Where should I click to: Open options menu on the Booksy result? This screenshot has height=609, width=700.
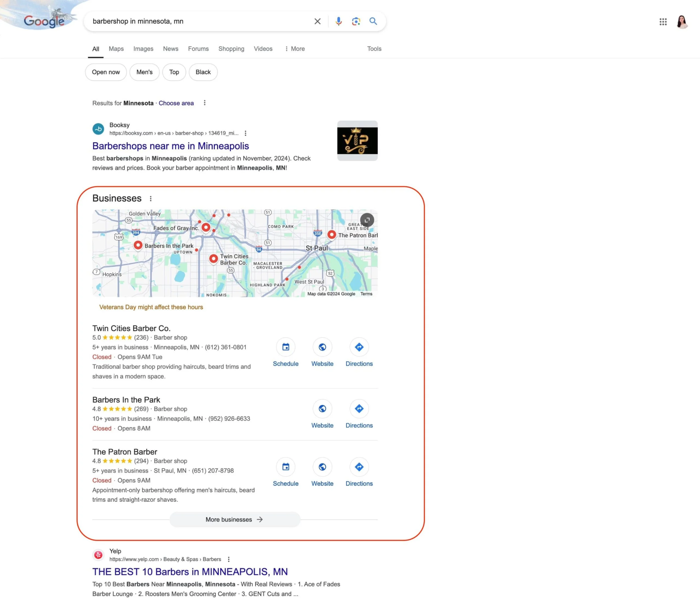[246, 133]
